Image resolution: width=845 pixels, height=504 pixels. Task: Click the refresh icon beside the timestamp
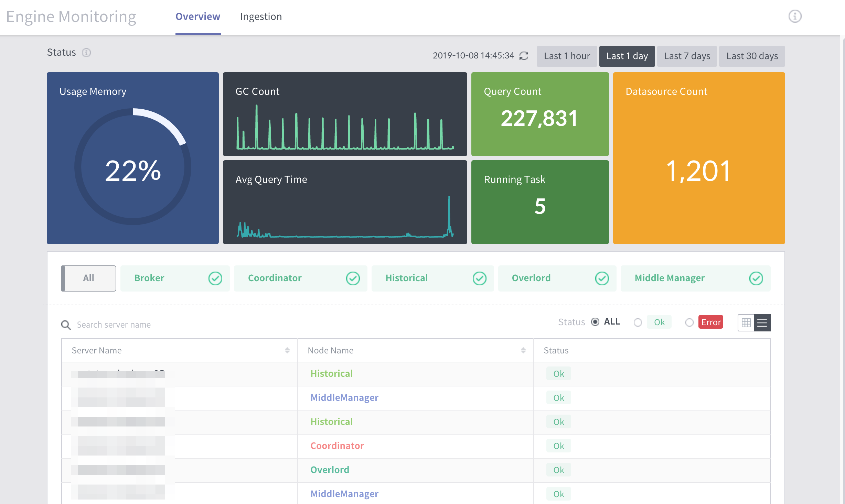pyautogui.click(x=524, y=56)
